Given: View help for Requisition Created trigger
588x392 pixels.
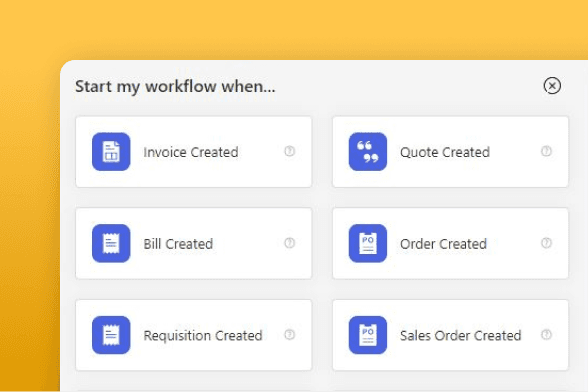Looking at the screenshot, I should pos(290,335).
